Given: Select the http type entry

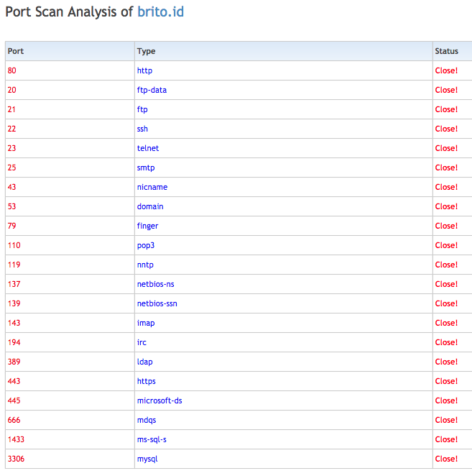Looking at the screenshot, I should coord(144,70).
